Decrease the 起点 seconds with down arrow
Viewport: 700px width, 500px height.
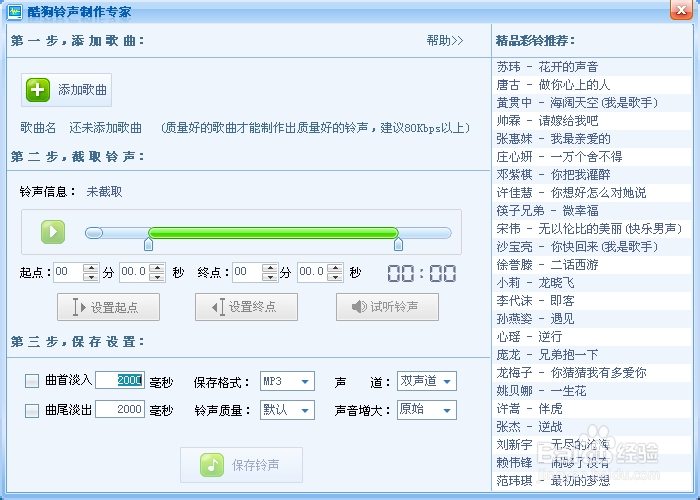157,277
